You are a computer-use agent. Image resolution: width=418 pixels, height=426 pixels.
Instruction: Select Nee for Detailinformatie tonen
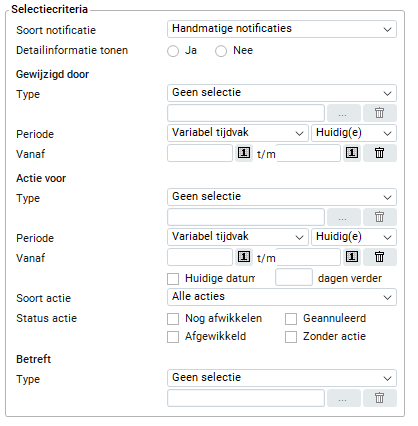pos(221,51)
